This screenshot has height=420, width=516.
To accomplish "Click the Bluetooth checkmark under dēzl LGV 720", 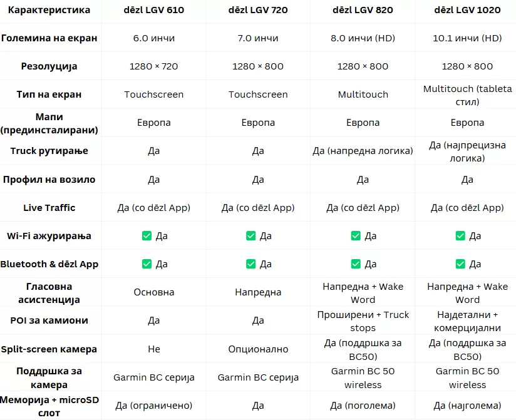I will 250,264.
